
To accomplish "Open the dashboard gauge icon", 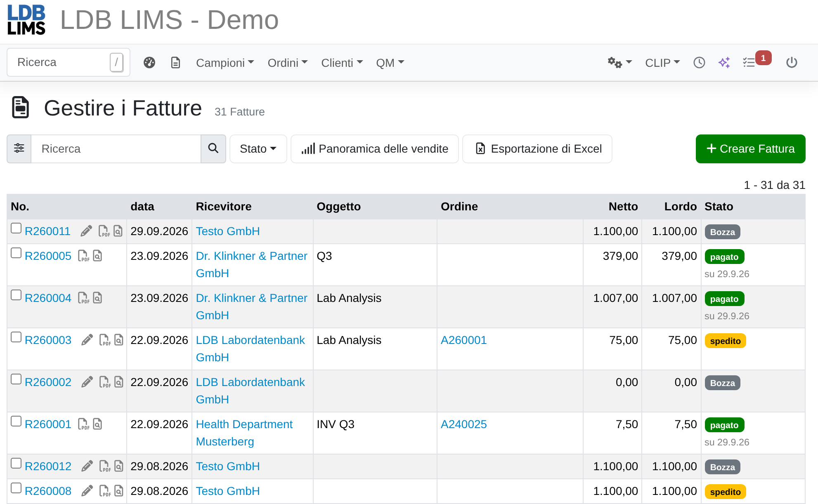I will (x=149, y=63).
